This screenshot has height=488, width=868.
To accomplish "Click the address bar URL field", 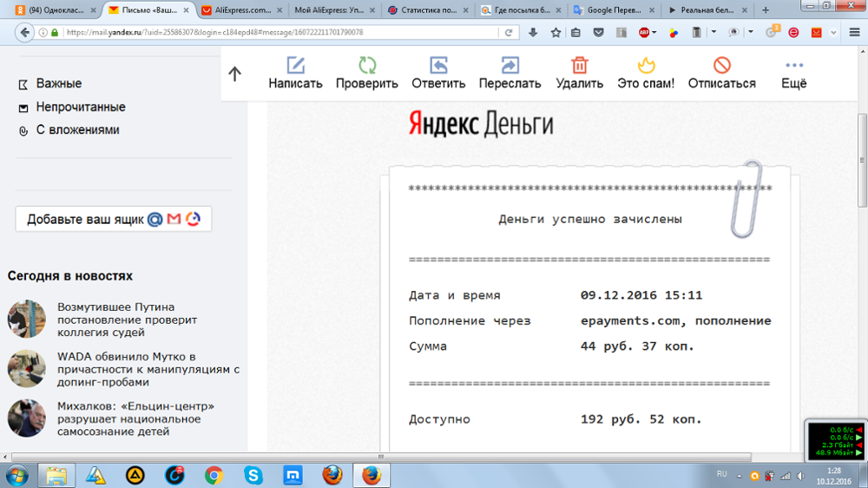I will pyautogui.click(x=279, y=33).
